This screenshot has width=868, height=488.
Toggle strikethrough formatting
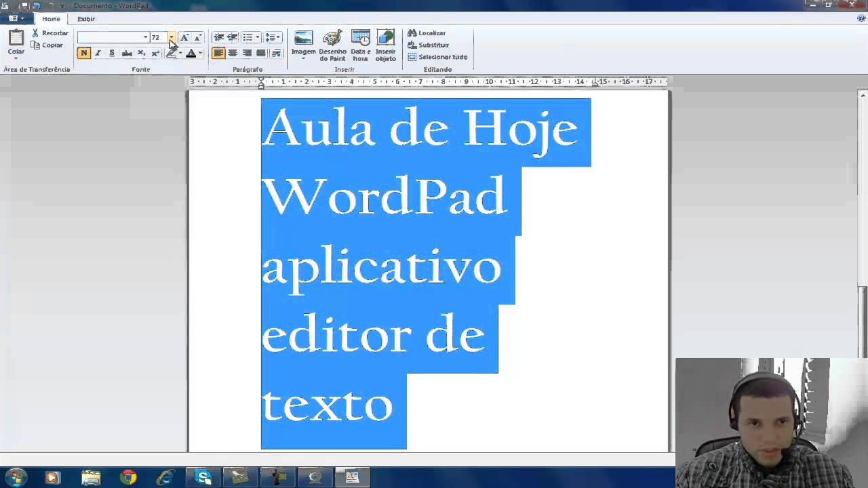click(127, 53)
